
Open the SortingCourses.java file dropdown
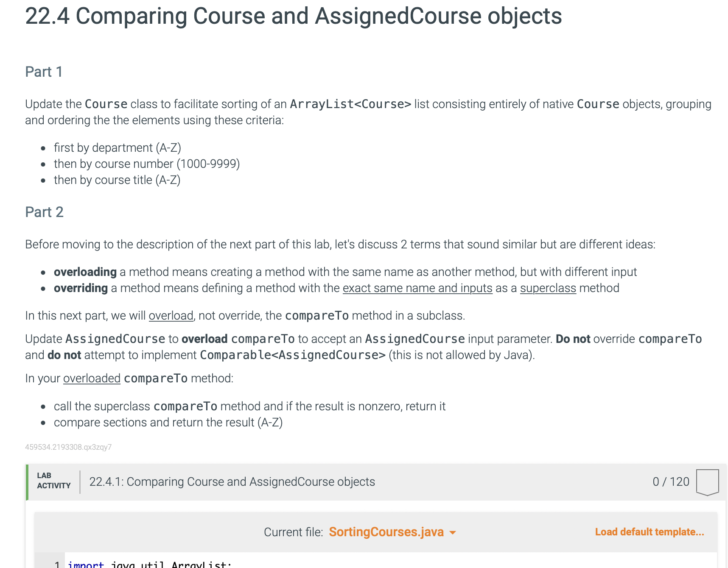[x=386, y=532]
